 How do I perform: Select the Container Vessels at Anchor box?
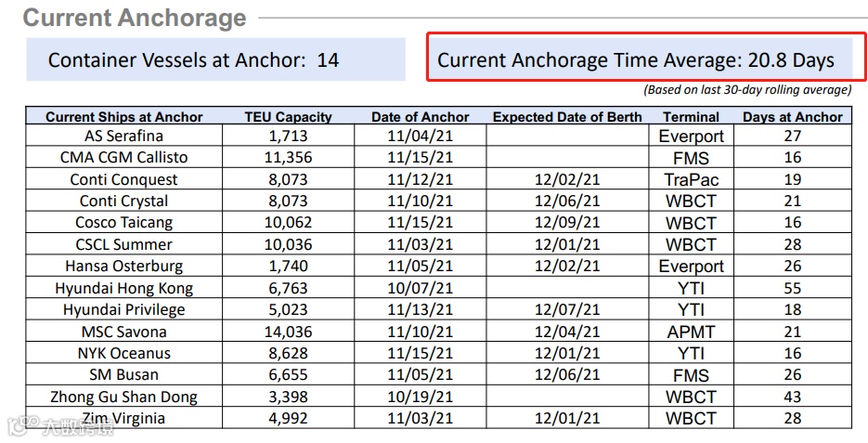tap(216, 59)
